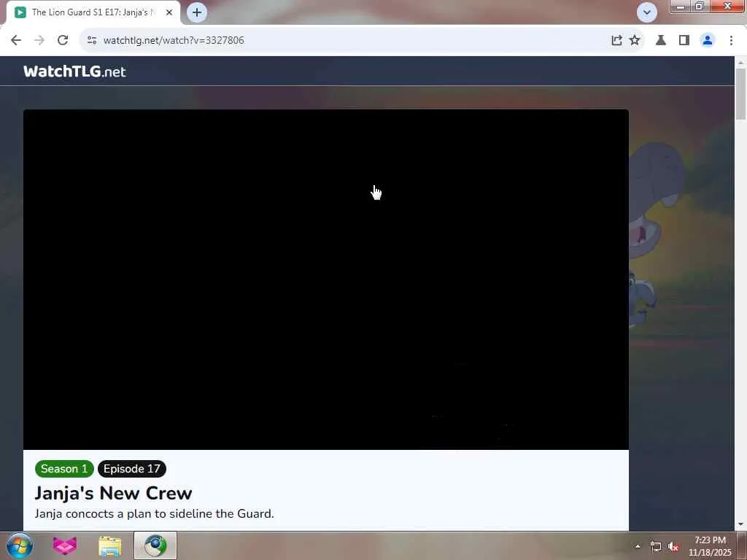Open the Windows Start menu
The width and height of the screenshot is (747, 560).
(x=20, y=545)
